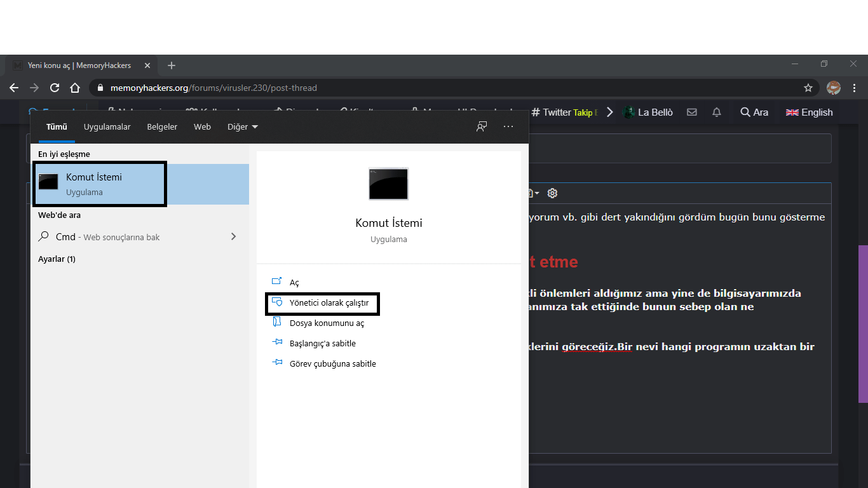Open the forum alerts bell icon
The image size is (868, 488).
point(717,112)
